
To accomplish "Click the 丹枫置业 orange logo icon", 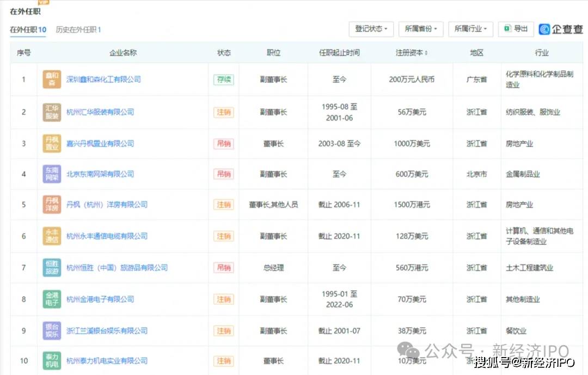I will [52, 144].
